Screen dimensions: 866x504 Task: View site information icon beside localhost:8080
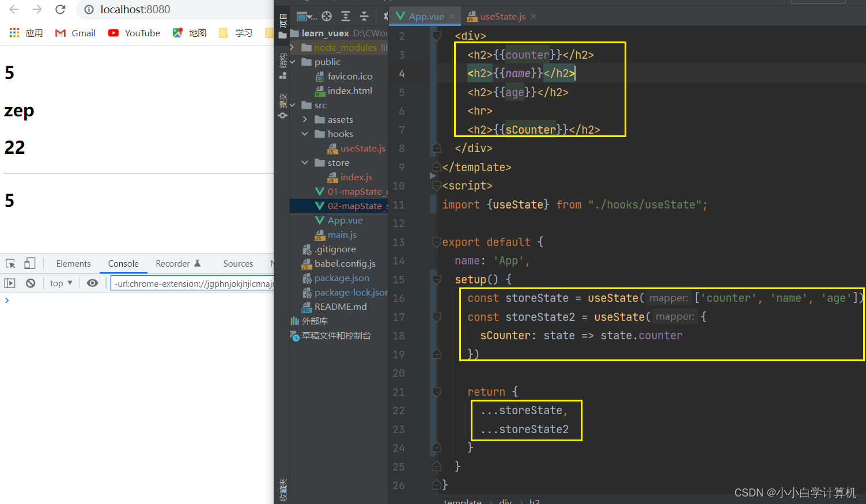(89, 10)
